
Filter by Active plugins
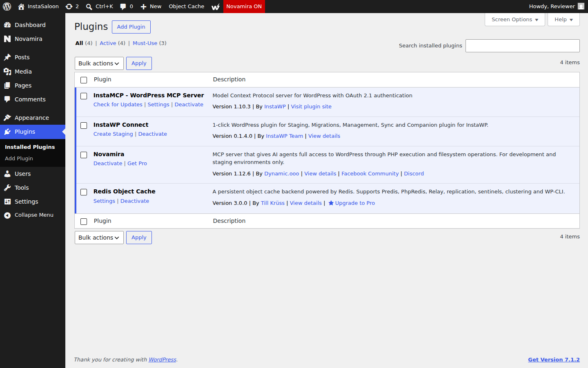108,43
